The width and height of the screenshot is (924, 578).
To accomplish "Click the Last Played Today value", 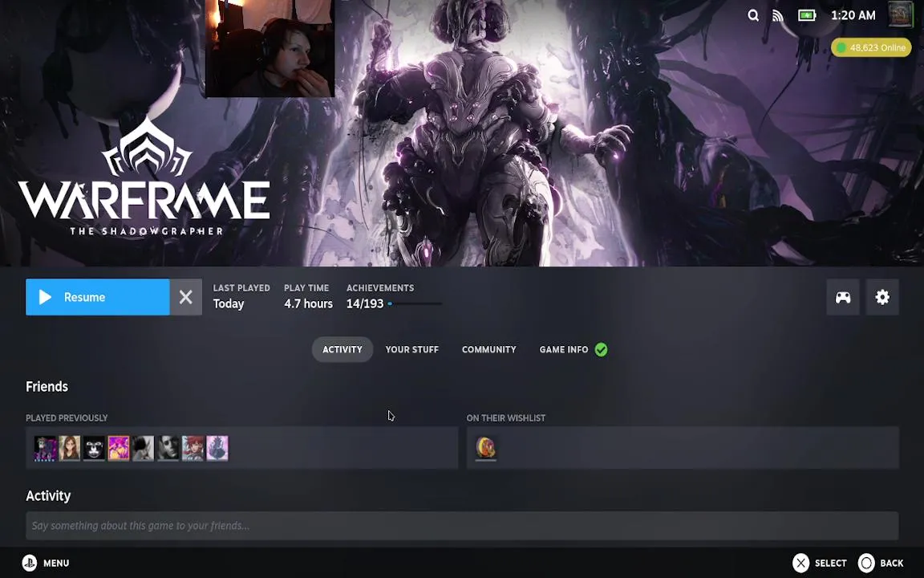I will click(229, 303).
